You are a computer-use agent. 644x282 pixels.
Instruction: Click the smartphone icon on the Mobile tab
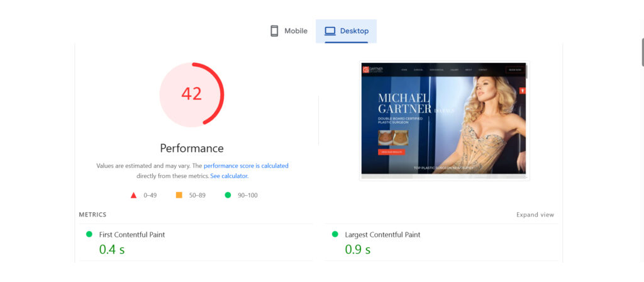(274, 31)
